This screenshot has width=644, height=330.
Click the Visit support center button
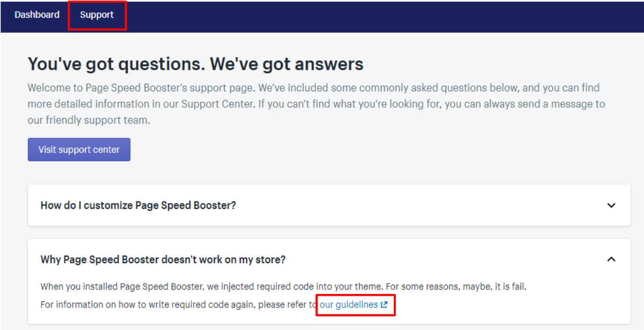point(79,149)
